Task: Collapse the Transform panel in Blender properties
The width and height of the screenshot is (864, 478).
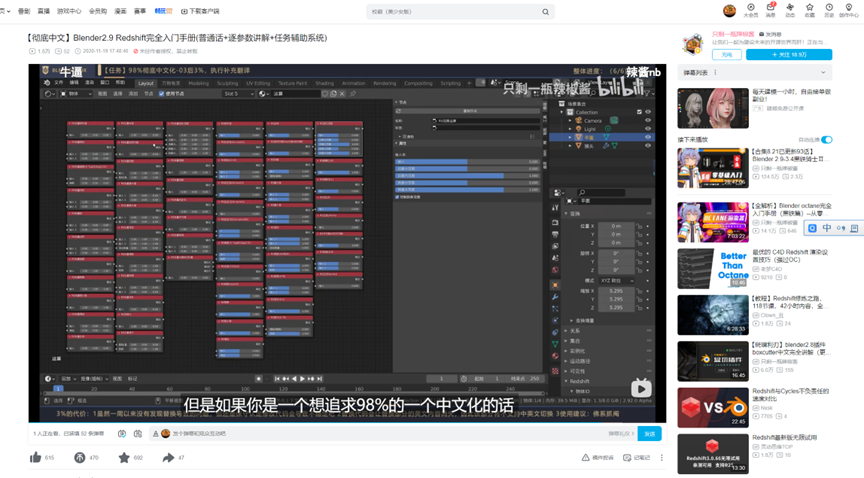Action: click(x=566, y=213)
